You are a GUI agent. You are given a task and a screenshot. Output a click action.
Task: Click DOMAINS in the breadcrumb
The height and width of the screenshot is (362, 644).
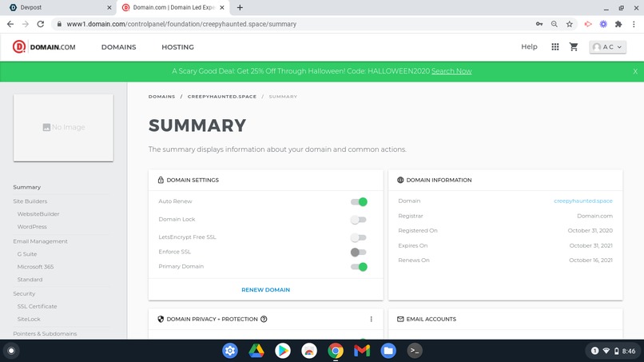point(162,97)
